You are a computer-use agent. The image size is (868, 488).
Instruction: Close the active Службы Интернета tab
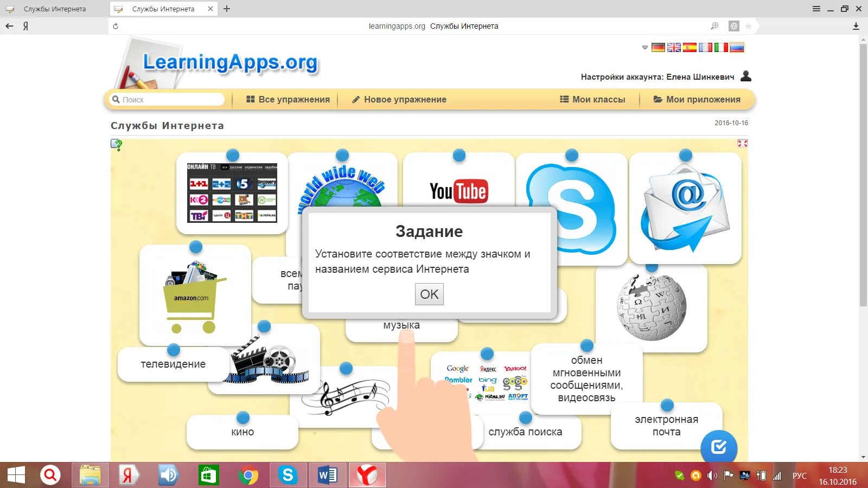(210, 9)
